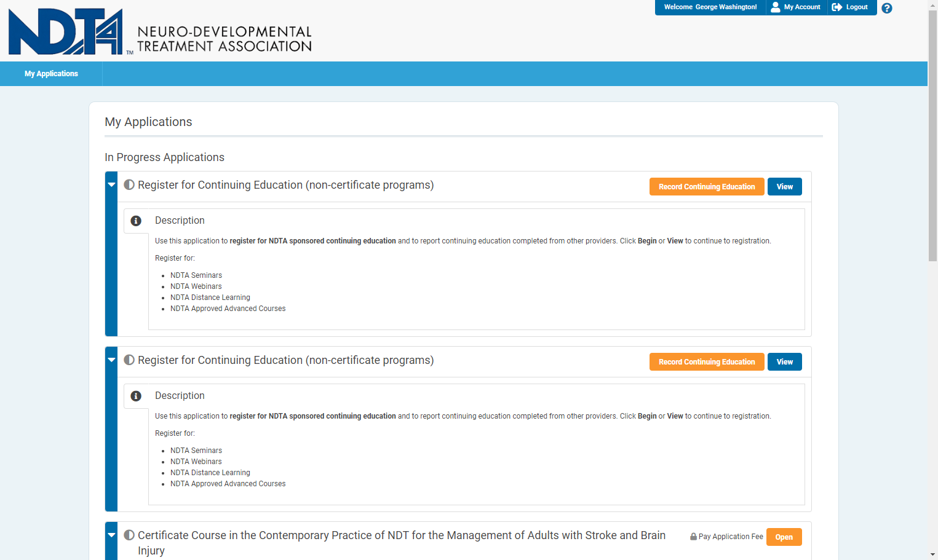Click first application's Register for Continuing Education title
The height and width of the screenshot is (560, 938).
coord(285,185)
